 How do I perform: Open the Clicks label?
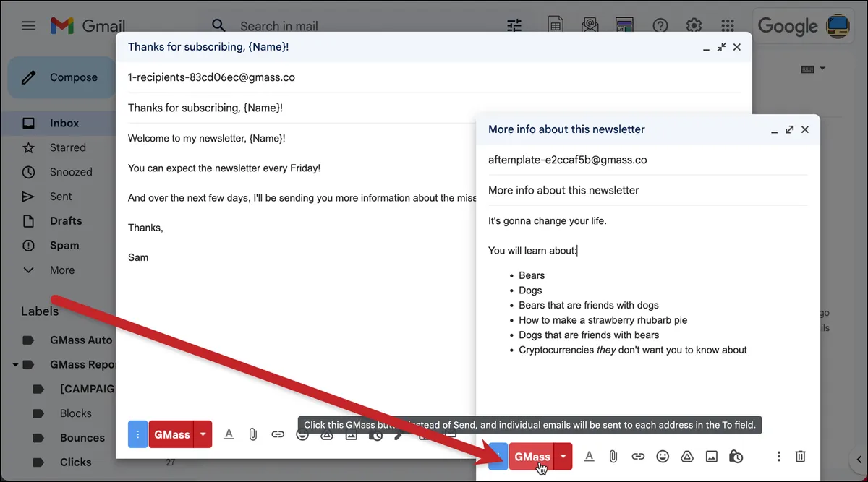(x=75, y=462)
